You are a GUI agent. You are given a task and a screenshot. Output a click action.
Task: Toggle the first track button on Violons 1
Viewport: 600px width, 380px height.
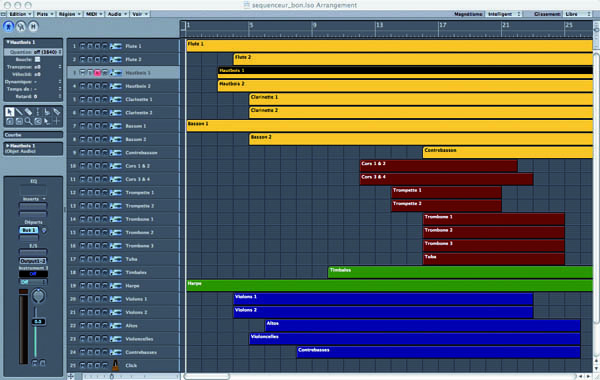point(82,299)
